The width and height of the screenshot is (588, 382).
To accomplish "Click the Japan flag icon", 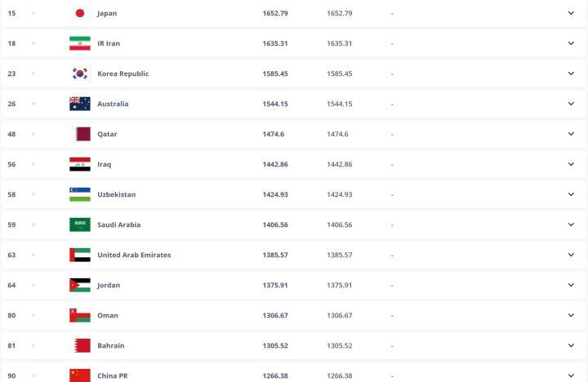I will 80,13.
